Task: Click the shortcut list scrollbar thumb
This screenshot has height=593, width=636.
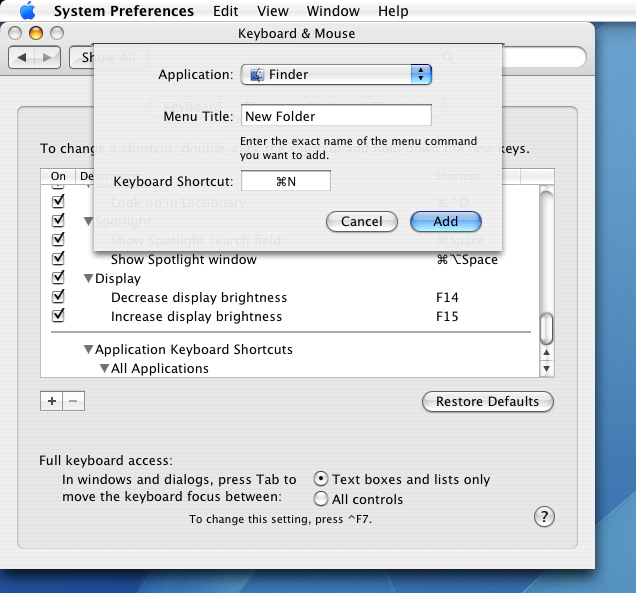Action: [546, 328]
